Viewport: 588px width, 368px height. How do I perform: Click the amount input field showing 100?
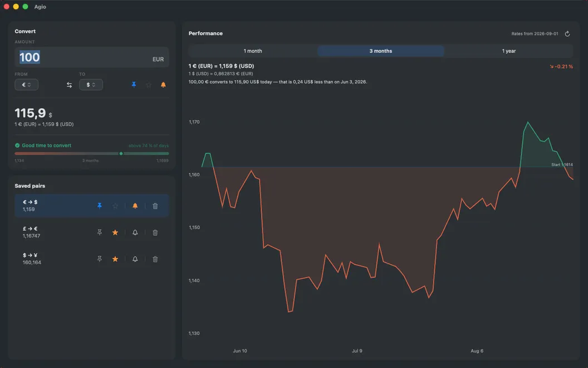coord(91,57)
